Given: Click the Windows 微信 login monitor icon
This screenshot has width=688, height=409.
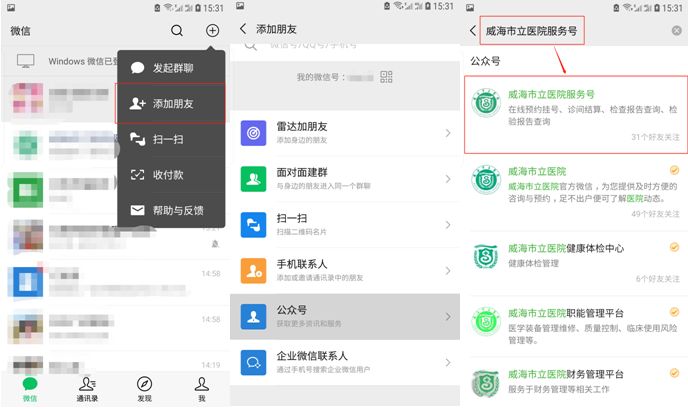Looking at the screenshot, I should point(25,61).
